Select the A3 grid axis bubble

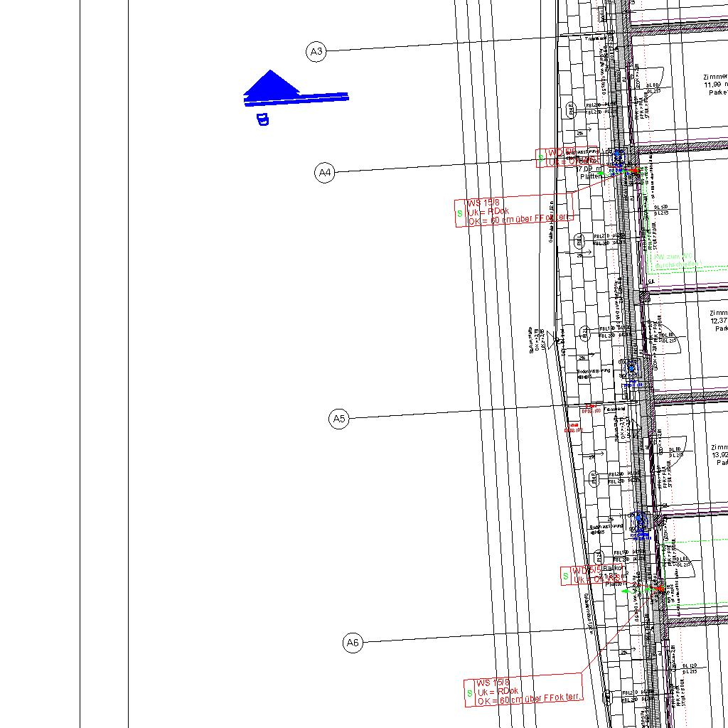316,51
